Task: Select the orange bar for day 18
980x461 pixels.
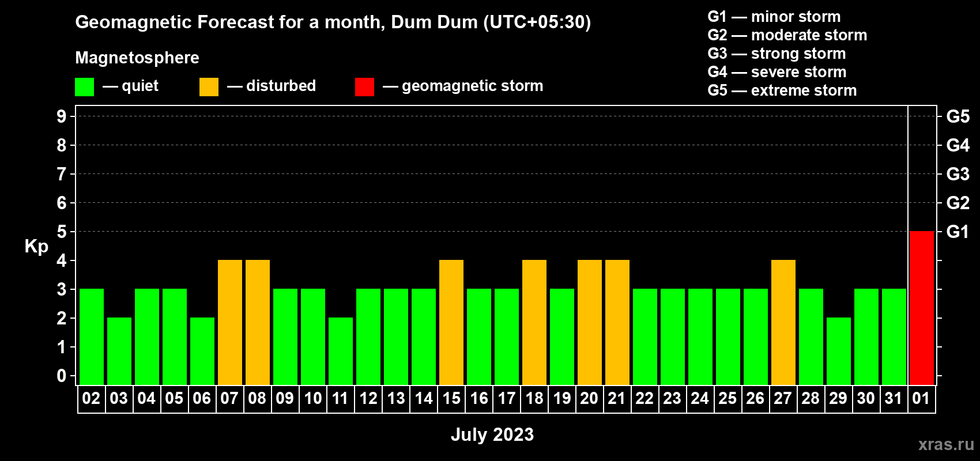Action: coord(534,322)
